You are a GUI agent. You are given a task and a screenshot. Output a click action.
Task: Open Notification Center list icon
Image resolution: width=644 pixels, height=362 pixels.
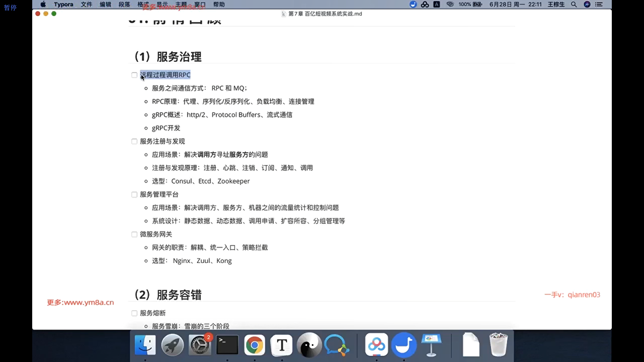(599, 4)
